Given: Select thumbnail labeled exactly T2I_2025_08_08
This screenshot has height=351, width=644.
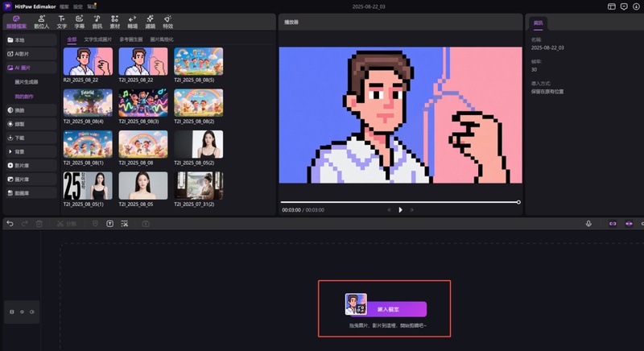Looking at the screenshot, I should (143, 144).
